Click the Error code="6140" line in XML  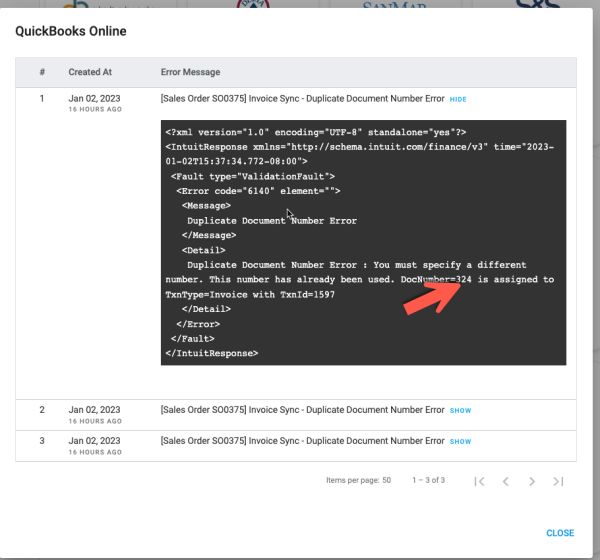(x=258, y=191)
